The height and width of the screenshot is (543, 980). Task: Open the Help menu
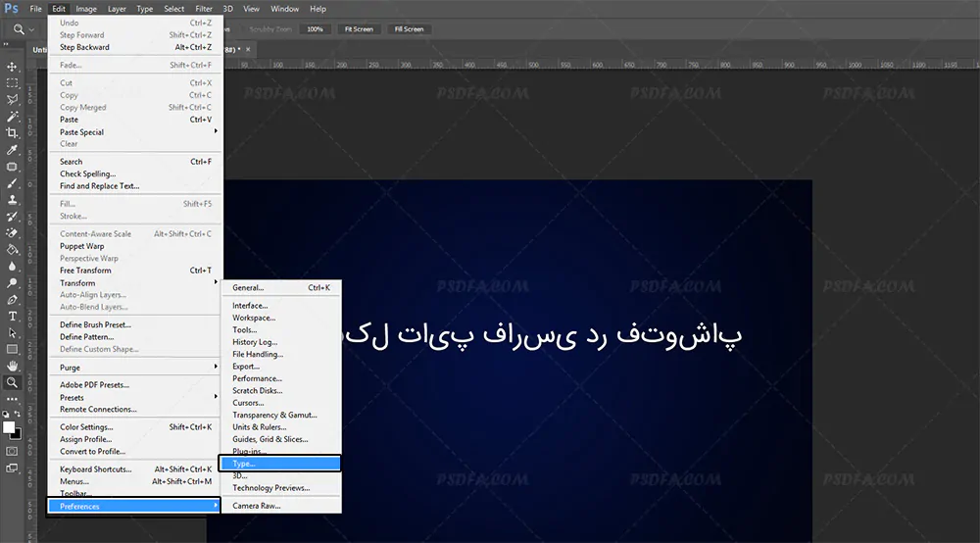tap(318, 9)
